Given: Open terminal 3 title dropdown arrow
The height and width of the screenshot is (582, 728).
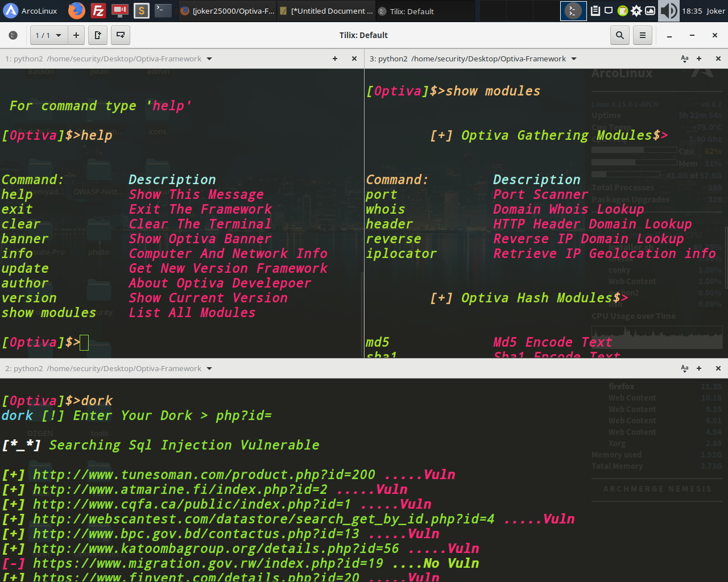Looking at the screenshot, I should tap(574, 59).
